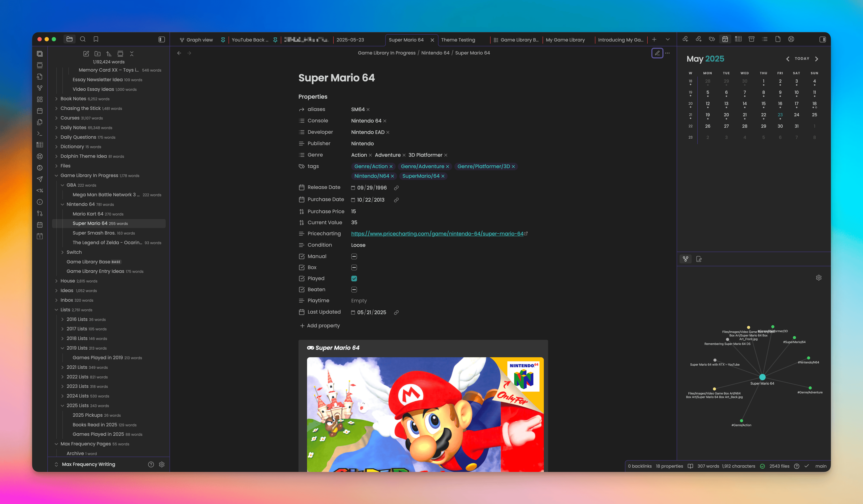Image resolution: width=863 pixels, height=504 pixels.
Task: Select May 24 in the calendar
Action: pyautogui.click(x=796, y=115)
